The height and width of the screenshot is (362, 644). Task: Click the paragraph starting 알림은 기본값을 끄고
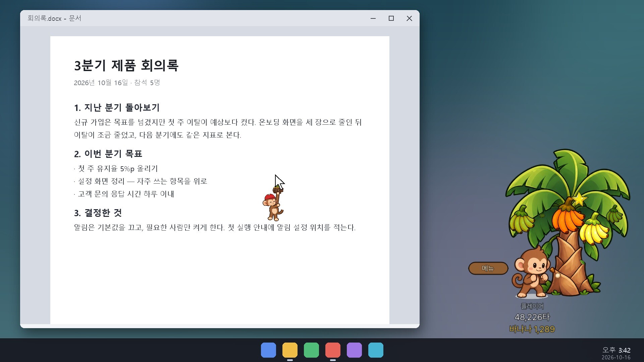pyautogui.click(x=215, y=228)
